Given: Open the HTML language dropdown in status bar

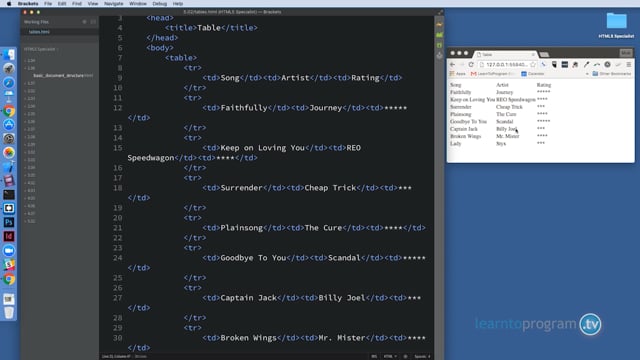Looking at the screenshot, I should click(390, 356).
